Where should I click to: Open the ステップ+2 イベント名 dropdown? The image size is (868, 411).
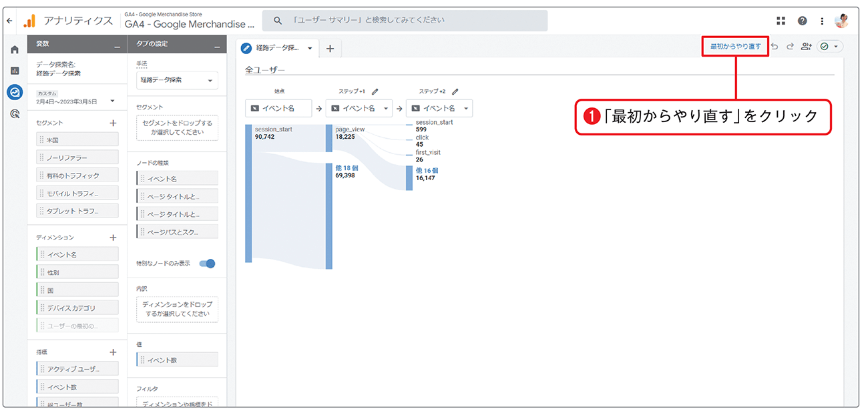pyautogui.click(x=439, y=108)
